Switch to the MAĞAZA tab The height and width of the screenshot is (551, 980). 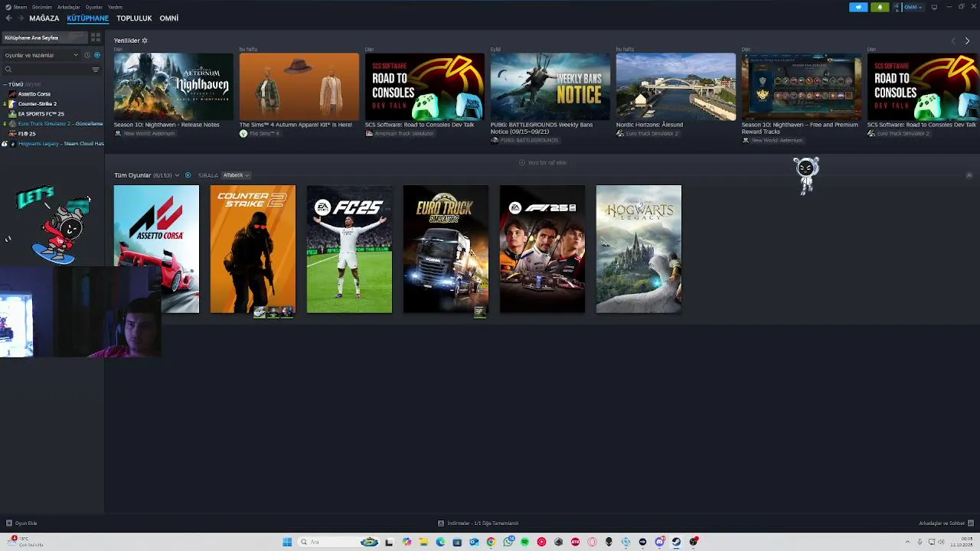pos(44,18)
